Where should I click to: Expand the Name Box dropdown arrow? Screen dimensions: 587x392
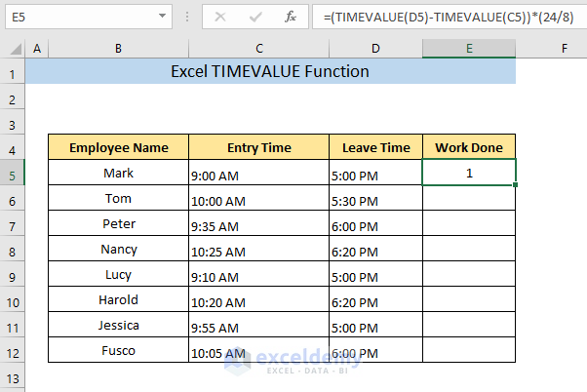tap(161, 18)
